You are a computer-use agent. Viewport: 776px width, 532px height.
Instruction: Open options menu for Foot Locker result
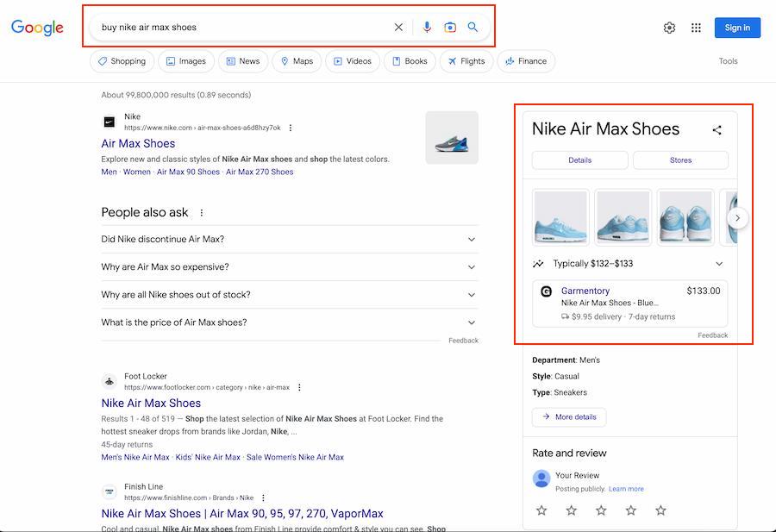[x=299, y=387]
